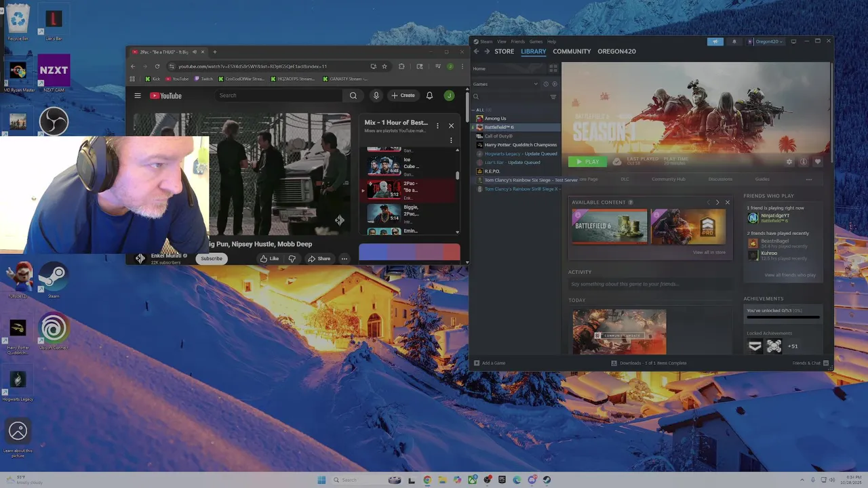Show hidden system tray icons chevron
The height and width of the screenshot is (488, 868).
[x=802, y=480]
